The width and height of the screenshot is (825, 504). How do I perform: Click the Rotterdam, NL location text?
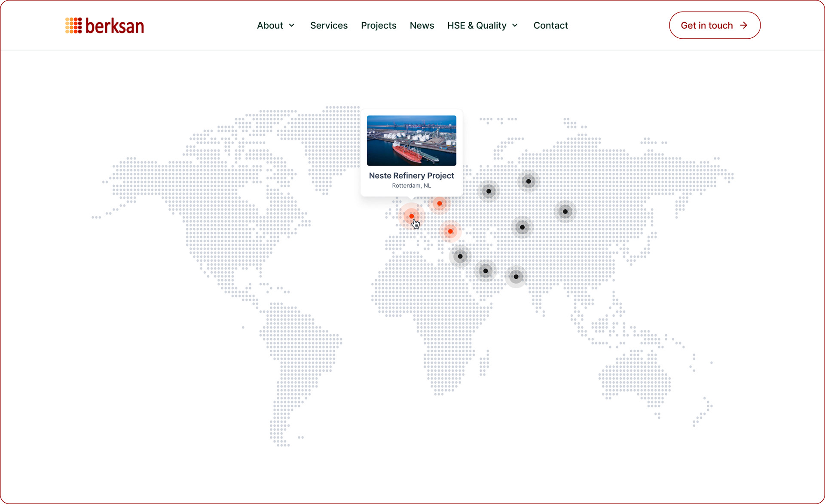[412, 186]
